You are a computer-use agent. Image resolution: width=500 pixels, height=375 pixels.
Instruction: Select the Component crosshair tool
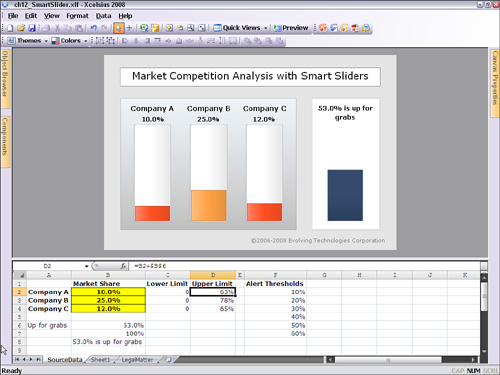pyautogui.click(x=129, y=28)
